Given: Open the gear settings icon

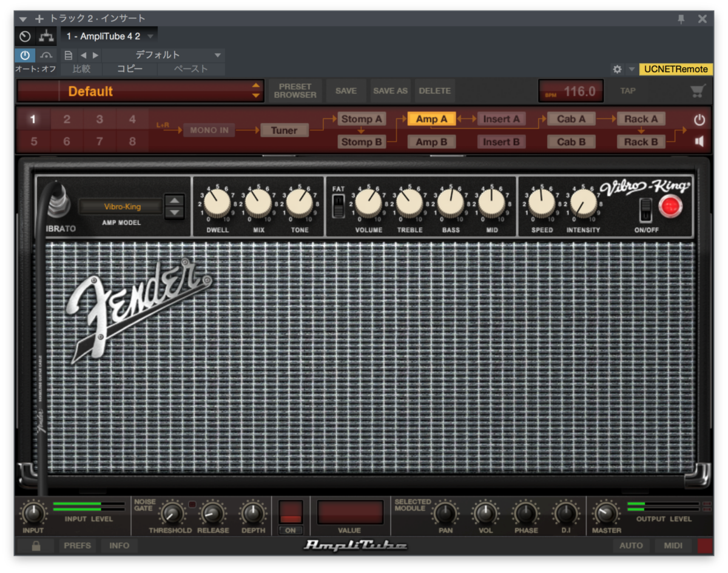Looking at the screenshot, I should click(x=617, y=69).
